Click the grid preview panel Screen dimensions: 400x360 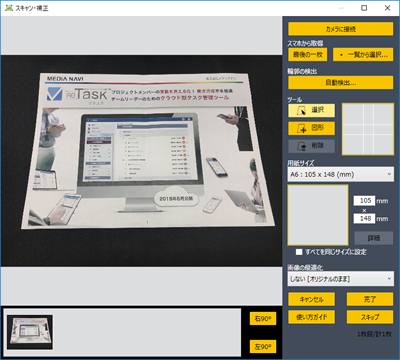(368, 129)
